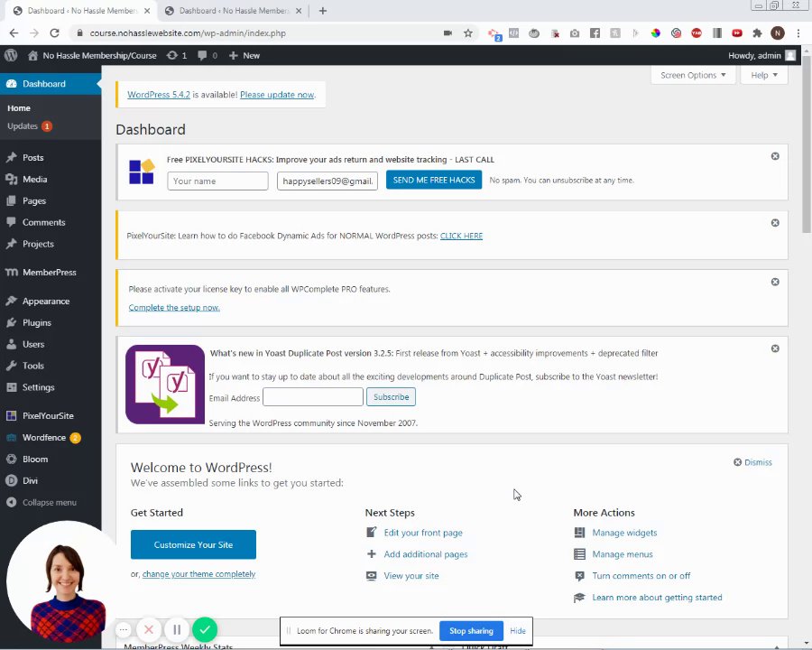Open the Projects sidebar icon
The height and width of the screenshot is (650, 812).
click(x=12, y=244)
